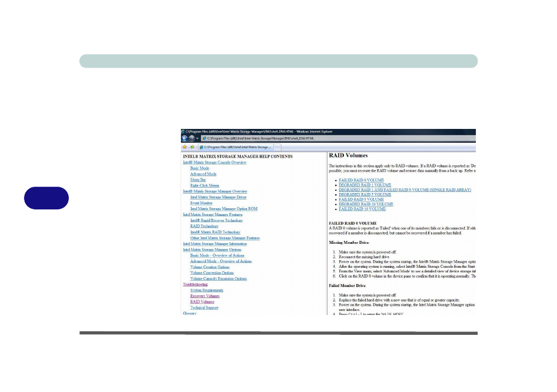Open Intel Matrix Storage Manager Options link

(x=212, y=250)
